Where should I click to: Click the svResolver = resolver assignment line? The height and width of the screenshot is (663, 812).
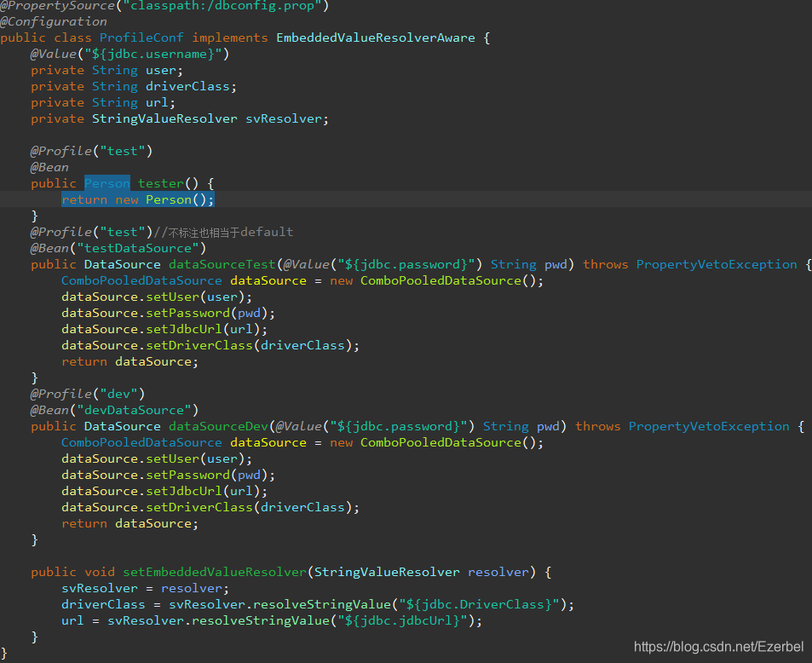pos(145,588)
